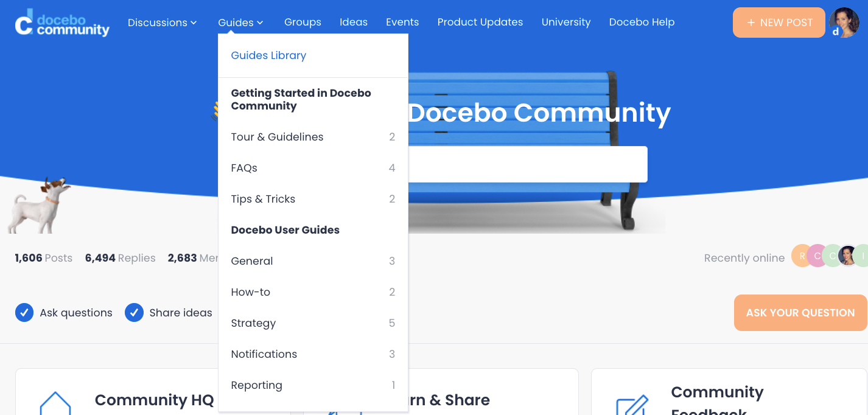Image resolution: width=868 pixels, height=415 pixels.
Task: Select Reporting in the Guides menu
Action: coord(313,385)
